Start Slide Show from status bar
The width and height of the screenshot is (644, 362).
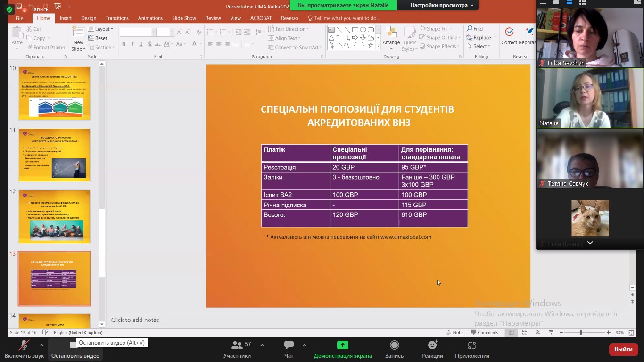tap(551, 332)
